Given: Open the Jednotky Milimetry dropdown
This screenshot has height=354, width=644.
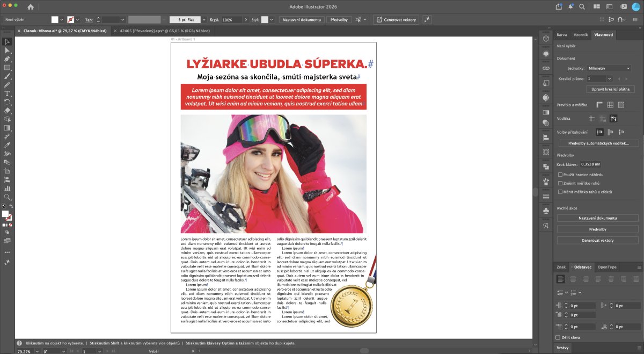Looking at the screenshot, I should point(609,68).
